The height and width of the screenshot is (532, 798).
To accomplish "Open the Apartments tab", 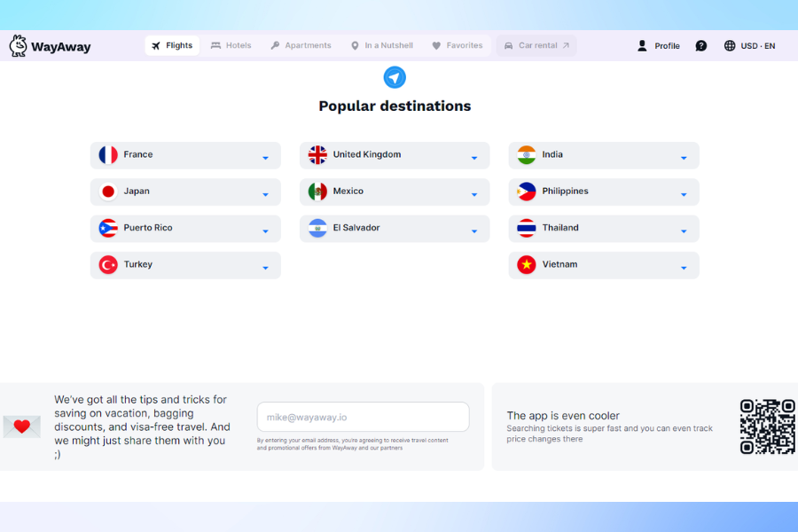I will pyautogui.click(x=301, y=46).
